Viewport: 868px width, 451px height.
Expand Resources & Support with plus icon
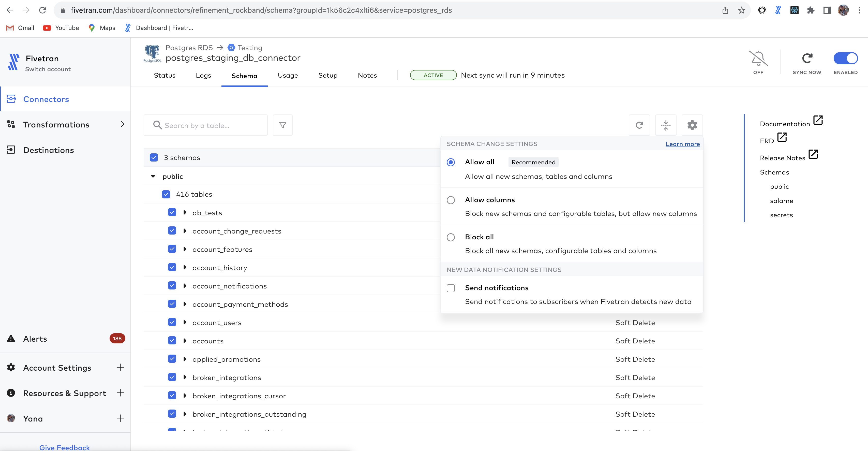[120, 393]
